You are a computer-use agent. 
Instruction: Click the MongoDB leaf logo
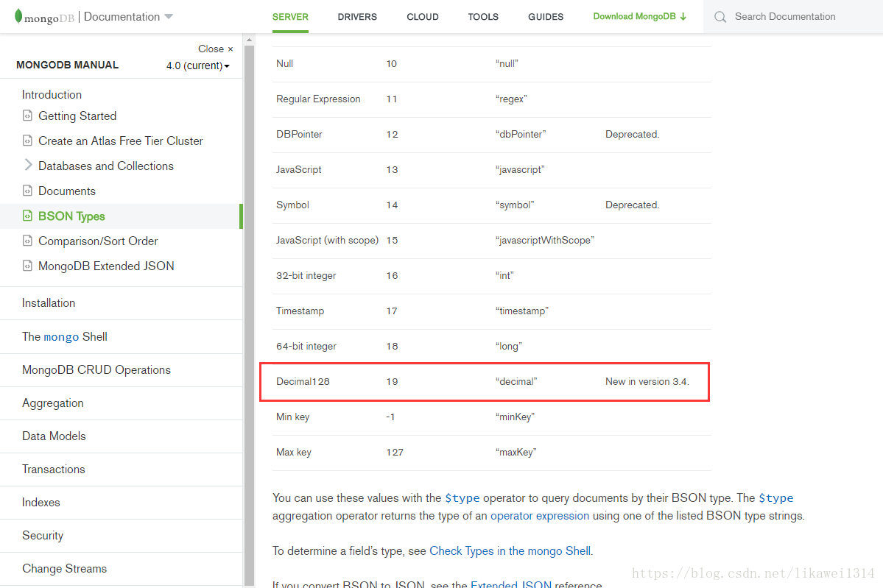click(x=18, y=16)
